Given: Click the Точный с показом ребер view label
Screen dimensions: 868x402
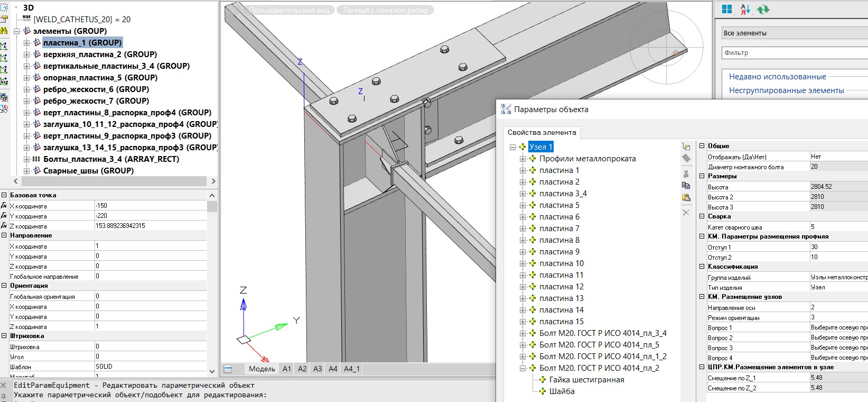Looking at the screenshot, I should tap(385, 10).
